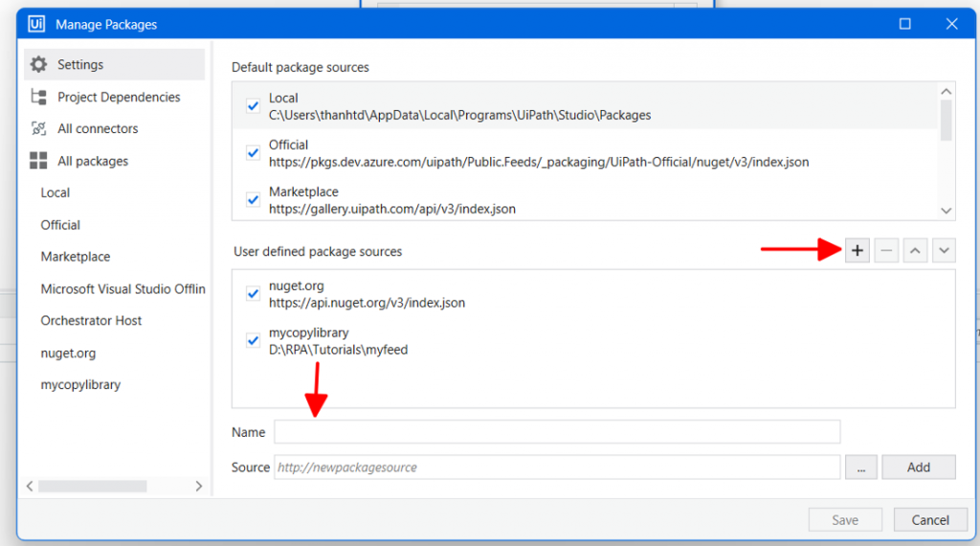The image size is (980, 546).
Task: Select Orchestrator Host feed
Action: coord(91,320)
